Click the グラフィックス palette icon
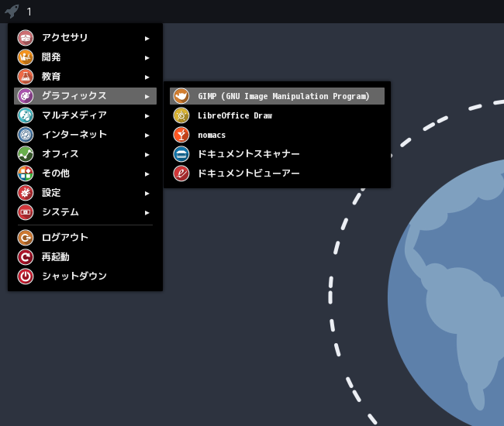The height and width of the screenshot is (426, 504). [26, 96]
